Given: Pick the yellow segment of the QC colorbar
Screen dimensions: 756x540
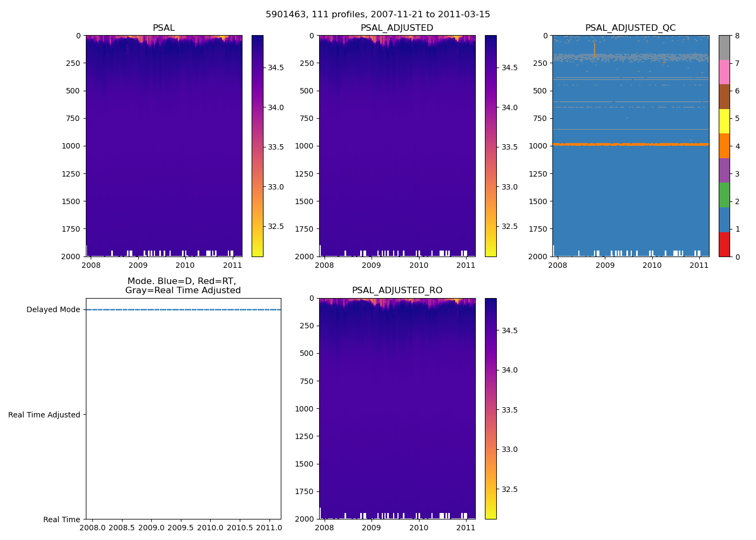Looking at the screenshot, I should (724, 121).
